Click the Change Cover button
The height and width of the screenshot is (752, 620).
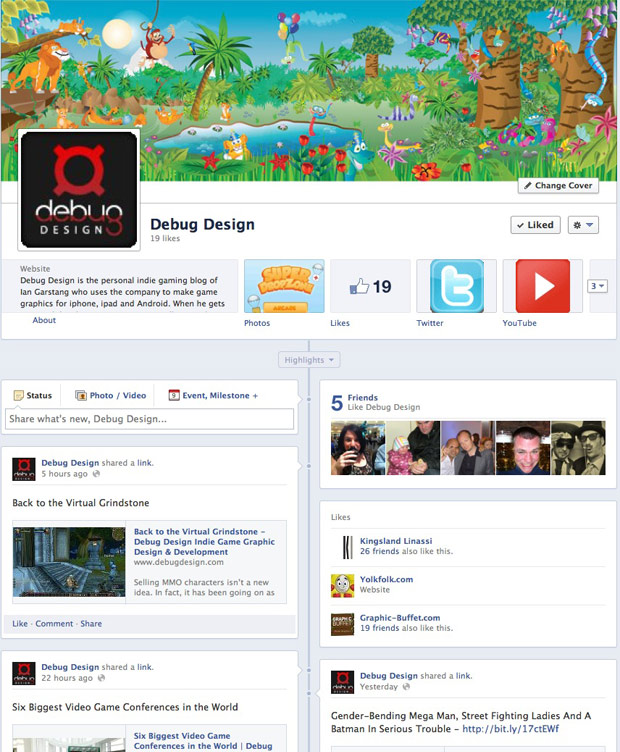(x=558, y=186)
